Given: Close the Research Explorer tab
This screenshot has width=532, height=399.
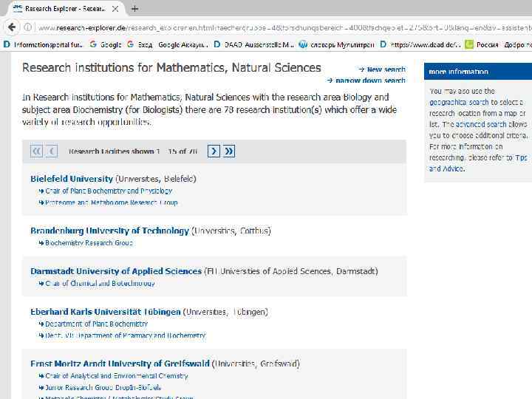Looking at the screenshot, I should pyautogui.click(x=115, y=9).
